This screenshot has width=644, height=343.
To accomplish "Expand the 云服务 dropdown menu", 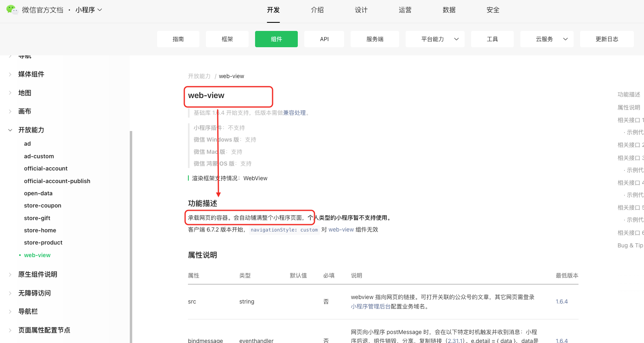I will pyautogui.click(x=546, y=39).
